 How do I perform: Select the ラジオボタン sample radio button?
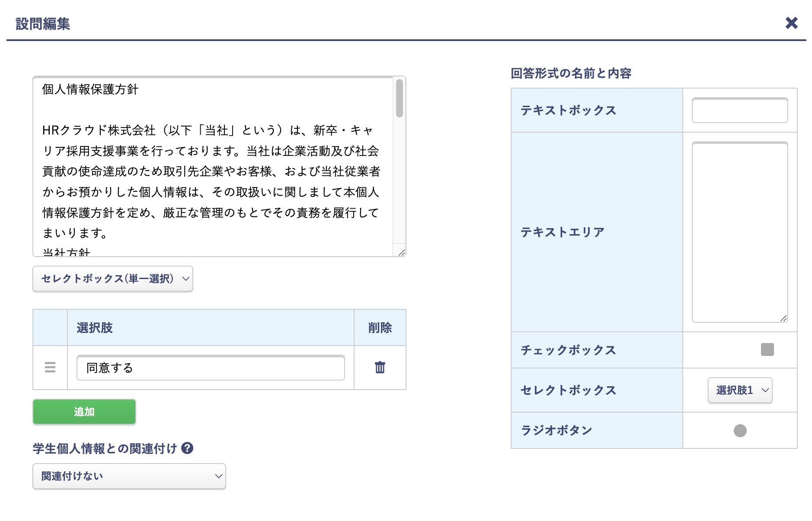point(741,430)
